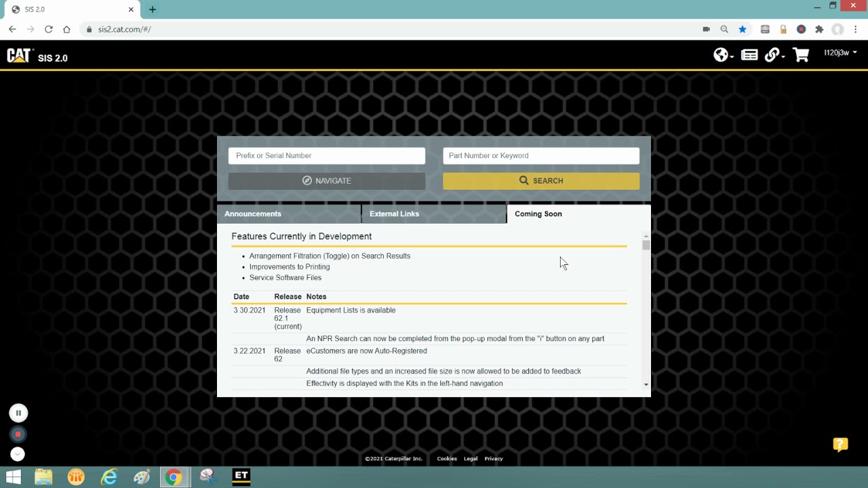This screenshot has height=488, width=868.
Task: Open Chrome three-dot menu
Action: [856, 29]
